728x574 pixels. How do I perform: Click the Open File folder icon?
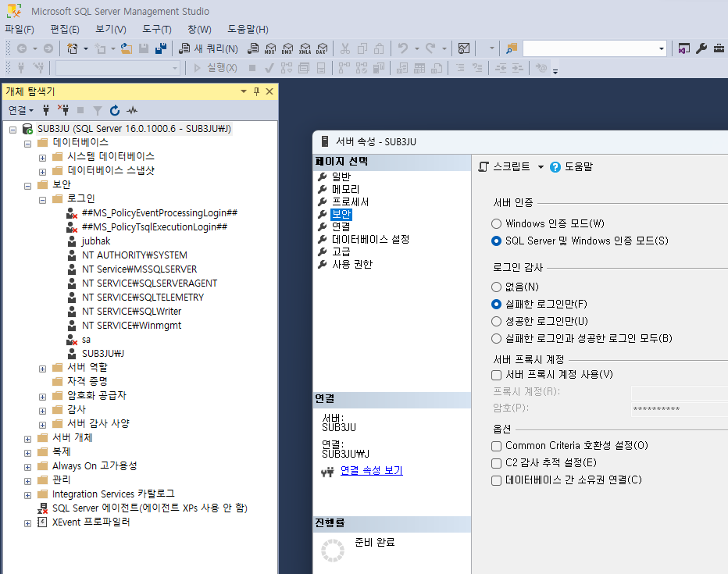coord(127,48)
